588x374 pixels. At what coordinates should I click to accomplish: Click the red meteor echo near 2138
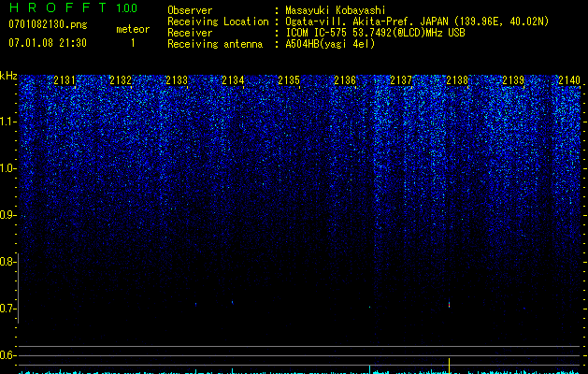(449, 304)
